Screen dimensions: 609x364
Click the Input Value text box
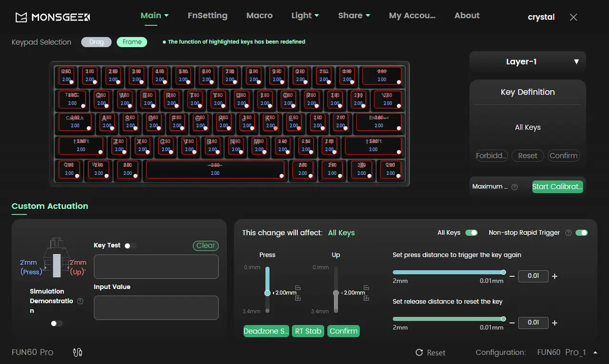coord(156,307)
